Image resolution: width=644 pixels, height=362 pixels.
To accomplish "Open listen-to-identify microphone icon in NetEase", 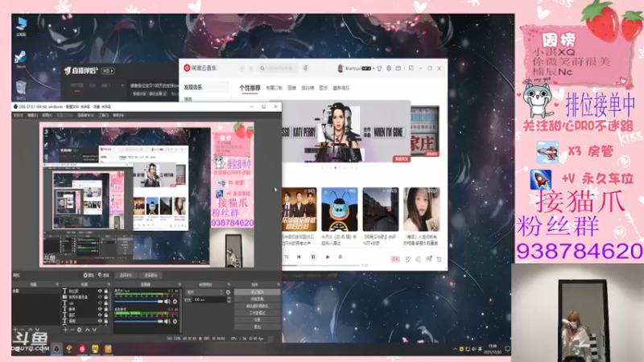I will (x=306, y=68).
